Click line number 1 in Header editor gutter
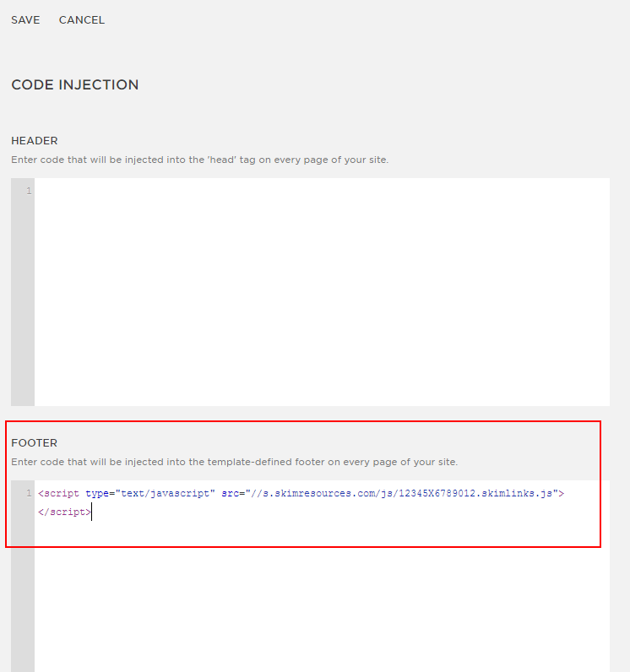Screen dimensions: 630x672 [29, 191]
